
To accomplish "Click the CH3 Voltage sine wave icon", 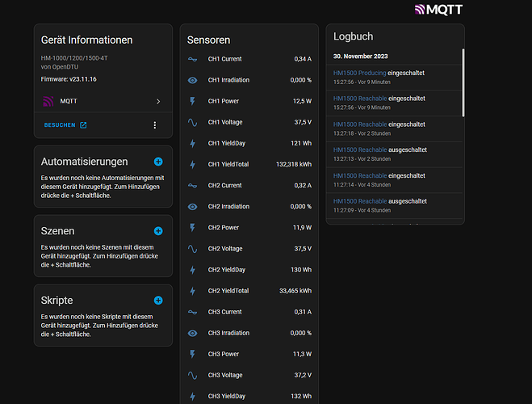I will click(192, 375).
